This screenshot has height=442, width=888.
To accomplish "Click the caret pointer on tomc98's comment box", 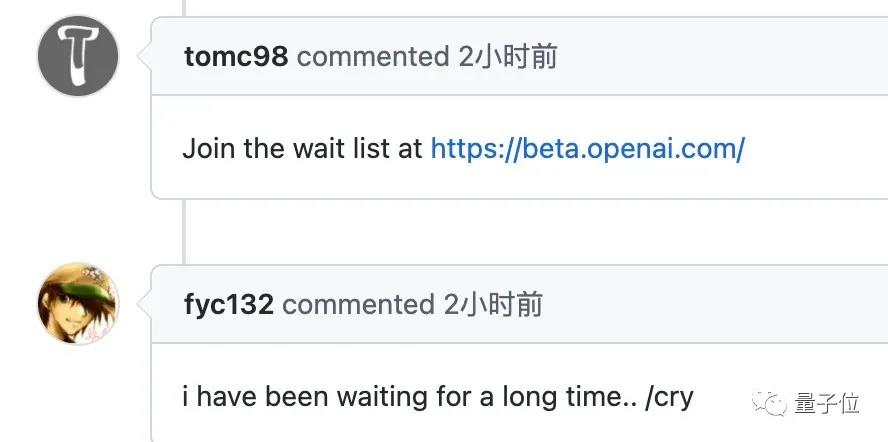I will 145,56.
